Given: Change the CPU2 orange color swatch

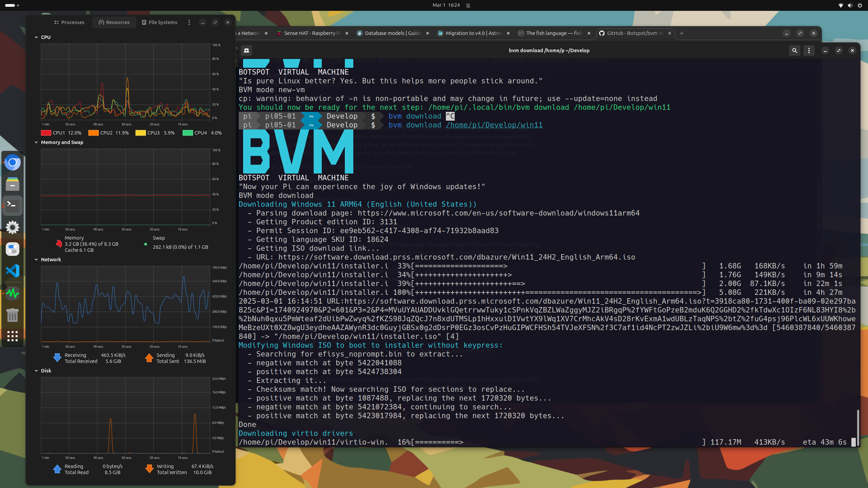Looking at the screenshot, I should click(93, 133).
